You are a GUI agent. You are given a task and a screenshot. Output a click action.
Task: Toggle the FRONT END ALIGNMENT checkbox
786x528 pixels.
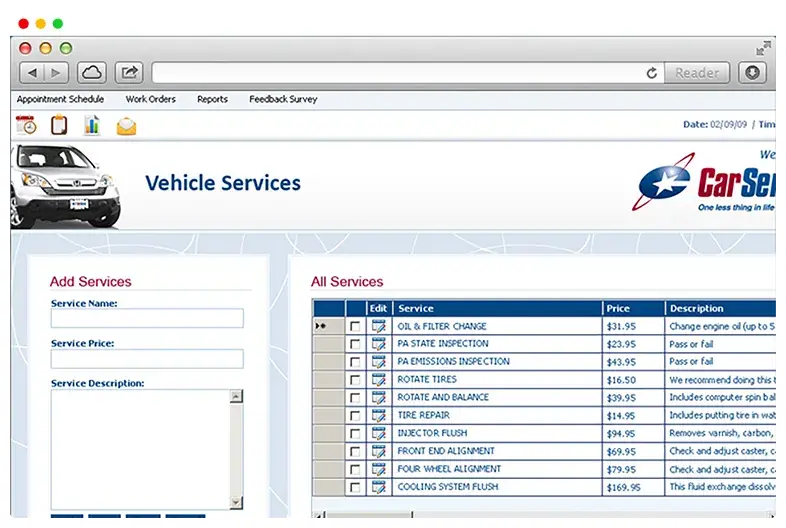click(x=355, y=451)
